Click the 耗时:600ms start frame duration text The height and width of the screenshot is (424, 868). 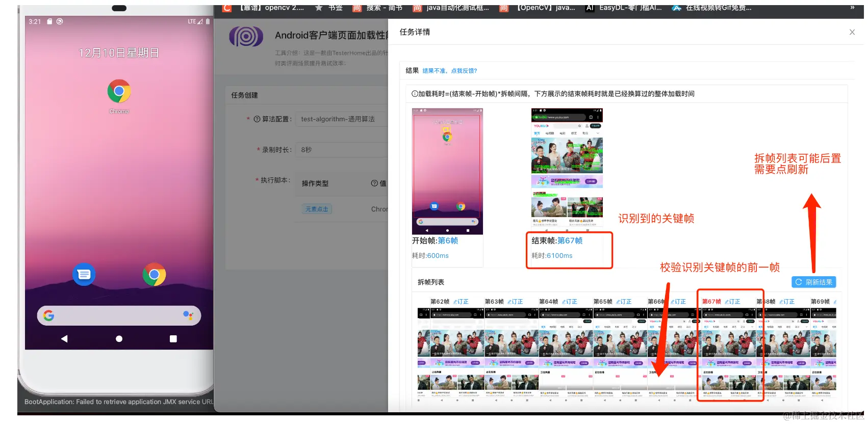coord(430,256)
